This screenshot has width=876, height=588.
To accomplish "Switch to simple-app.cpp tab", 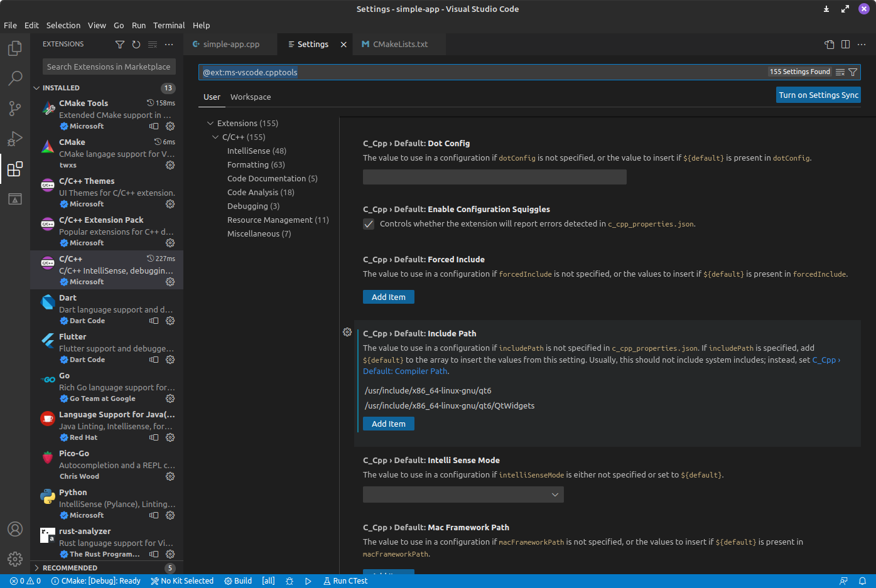I will (230, 45).
